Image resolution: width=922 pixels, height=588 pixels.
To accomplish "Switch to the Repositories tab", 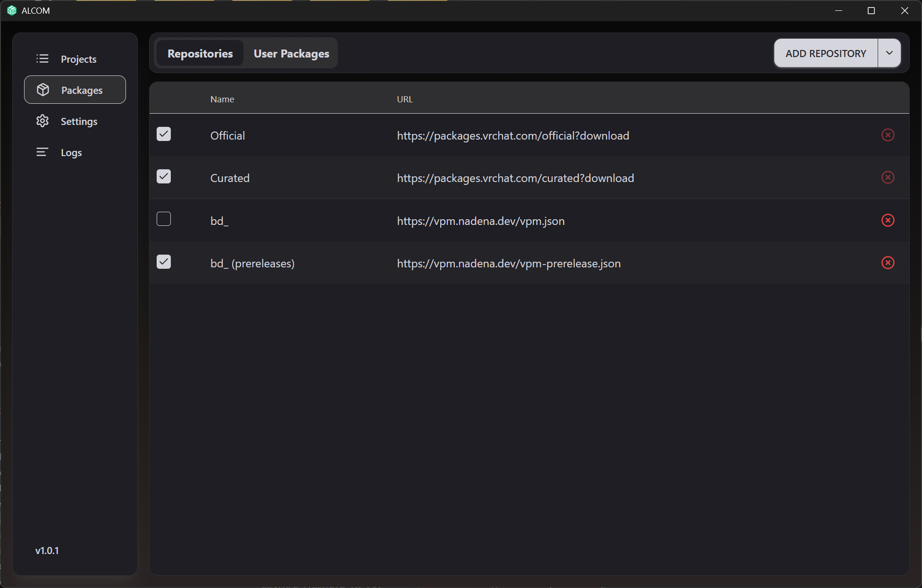I will tap(200, 53).
